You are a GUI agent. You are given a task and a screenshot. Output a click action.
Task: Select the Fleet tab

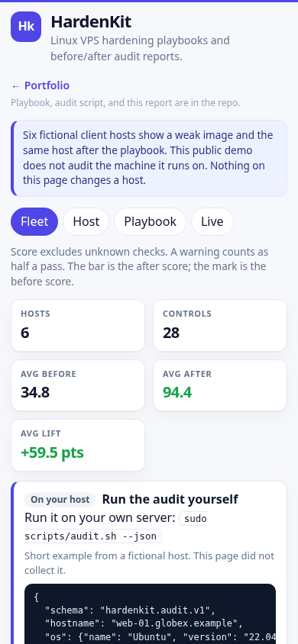pyautogui.click(x=34, y=222)
